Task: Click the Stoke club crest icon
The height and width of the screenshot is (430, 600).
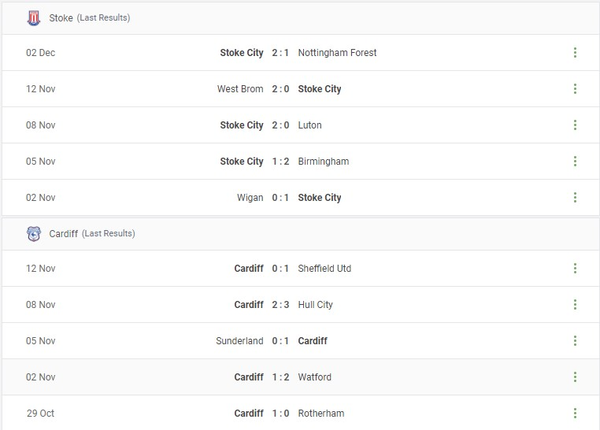Action: (x=33, y=18)
